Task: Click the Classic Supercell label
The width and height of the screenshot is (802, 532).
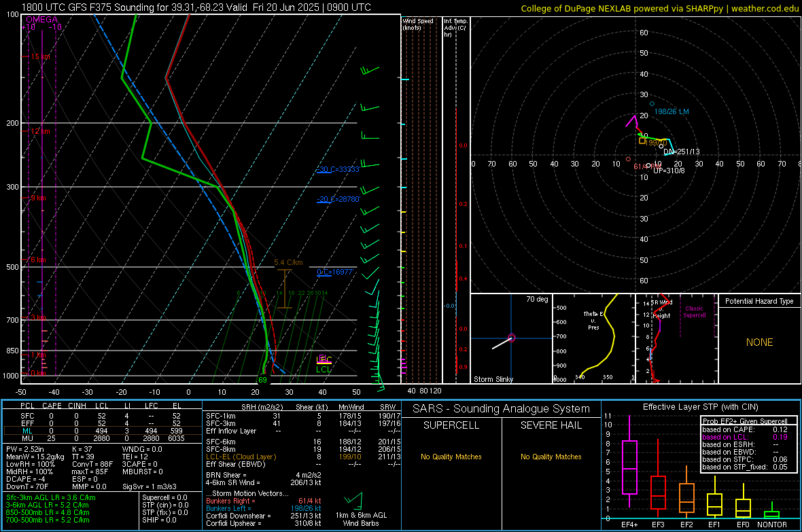Action: [695, 312]
